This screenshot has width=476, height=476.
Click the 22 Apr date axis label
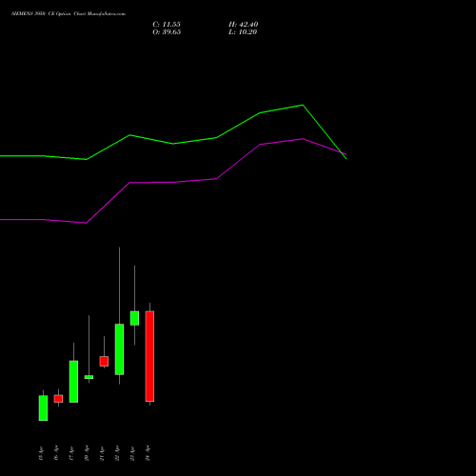coord(117,453)
